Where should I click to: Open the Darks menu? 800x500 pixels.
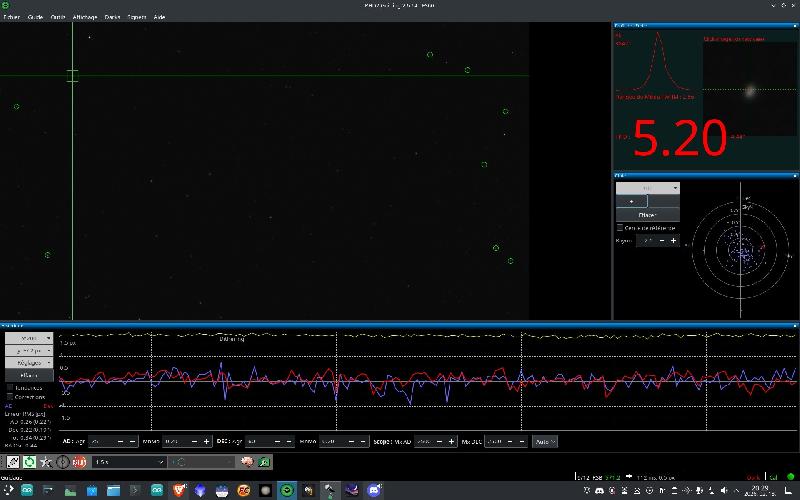coord(112,17)
